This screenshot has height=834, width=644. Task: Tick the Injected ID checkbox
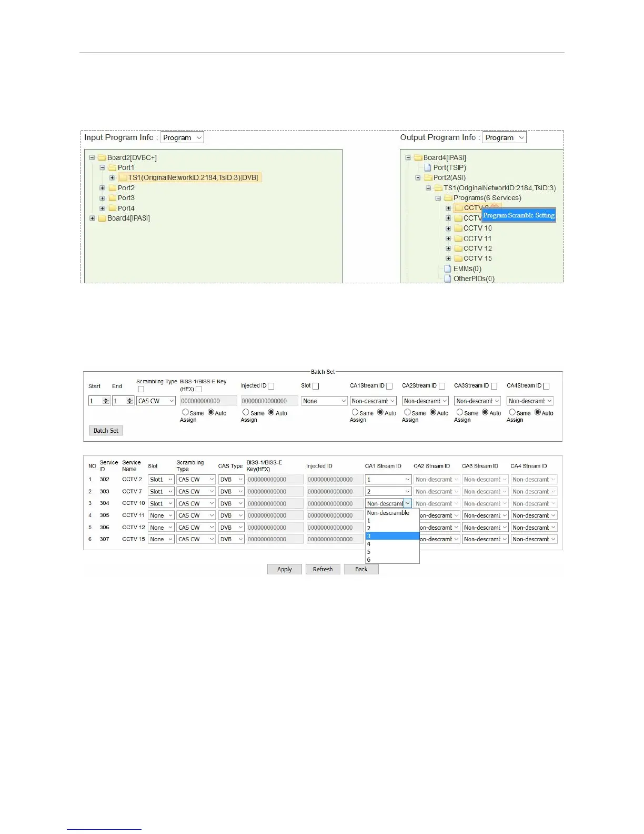[x=271, y=386]
